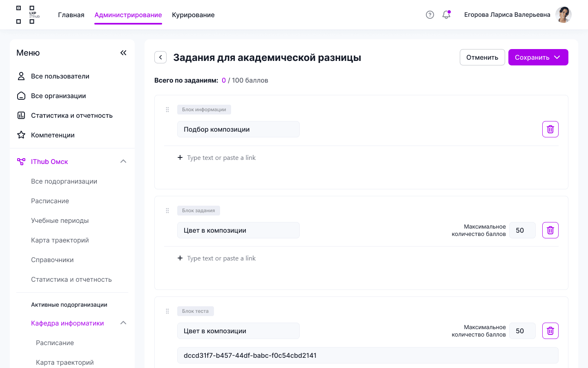Grab the drag handle of Блок задания
This screenshot has height=368, width=588.
167,211
